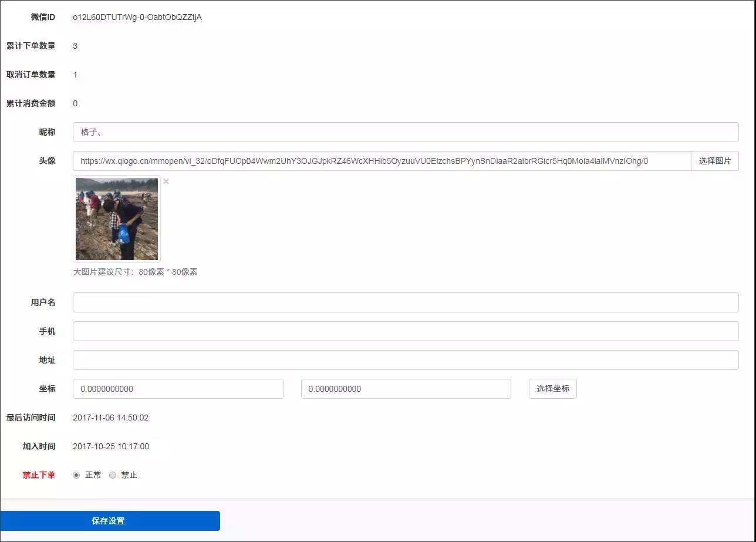Click the 选择坐标 button
The height and width of the screenshot is (542, 756).
552,389
